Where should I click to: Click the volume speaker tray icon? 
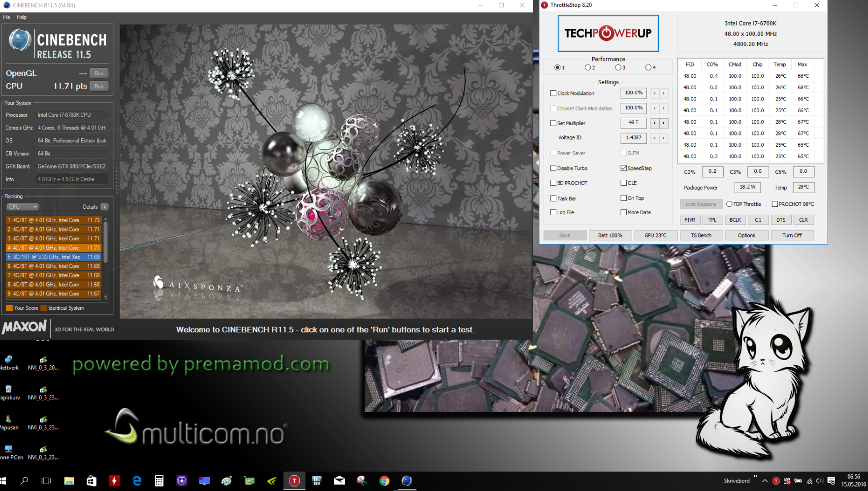click(x=819, y=481)
